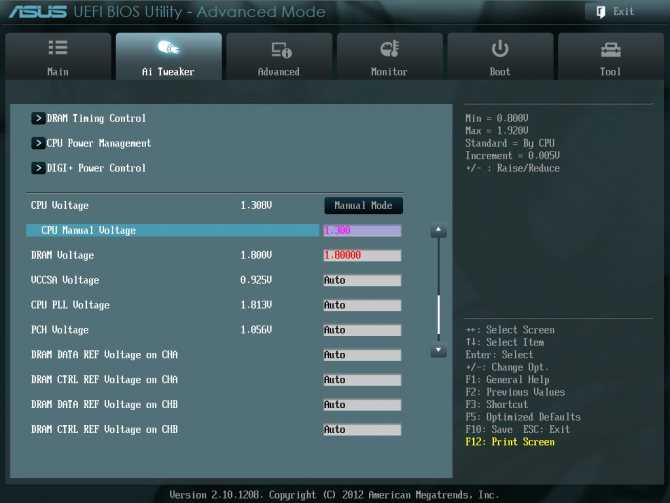Open the CPU PLL Voltage Auto option
This screenshot has height=503, width=670.
(x=362, y=305)
